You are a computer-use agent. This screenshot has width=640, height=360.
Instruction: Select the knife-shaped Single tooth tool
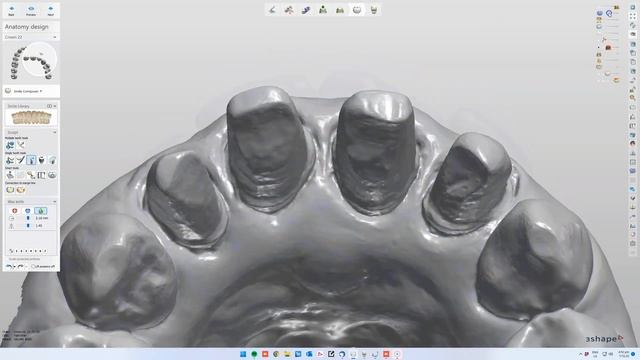pyautogui.click(x=21, y=160)
